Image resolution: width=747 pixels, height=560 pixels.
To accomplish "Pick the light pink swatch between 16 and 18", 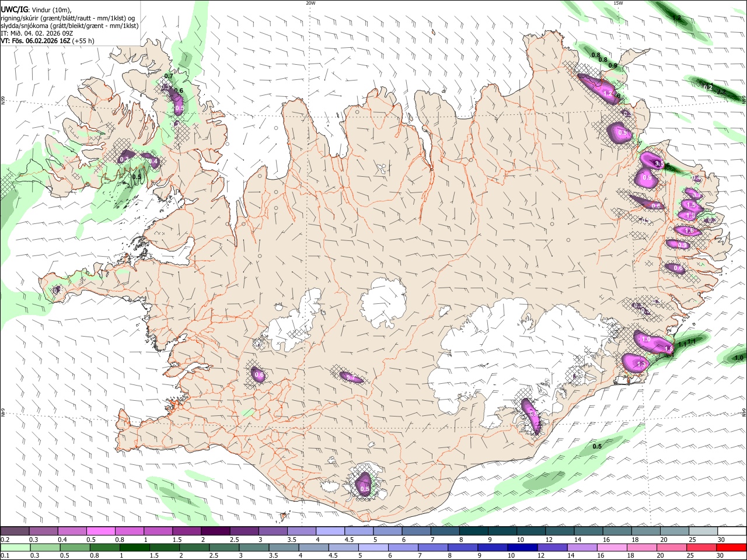I will (x=612, y=548).
